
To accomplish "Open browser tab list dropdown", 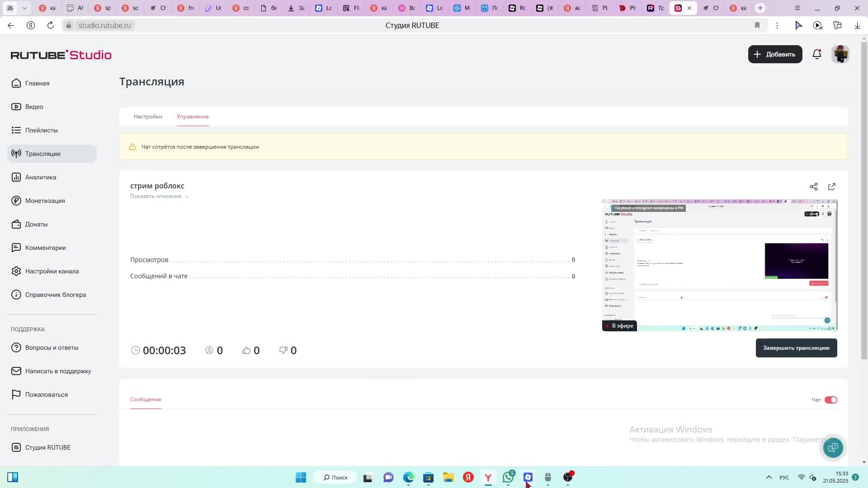I will pos(24,8).
